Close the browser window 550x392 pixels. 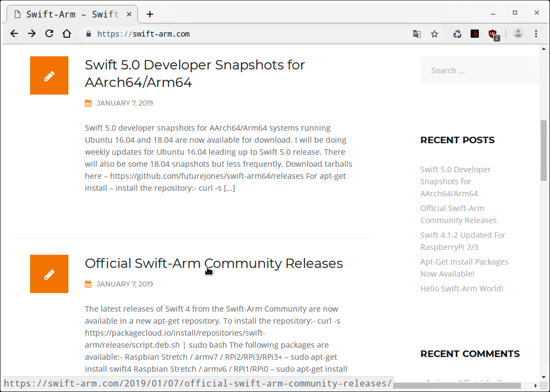[537, 13]
